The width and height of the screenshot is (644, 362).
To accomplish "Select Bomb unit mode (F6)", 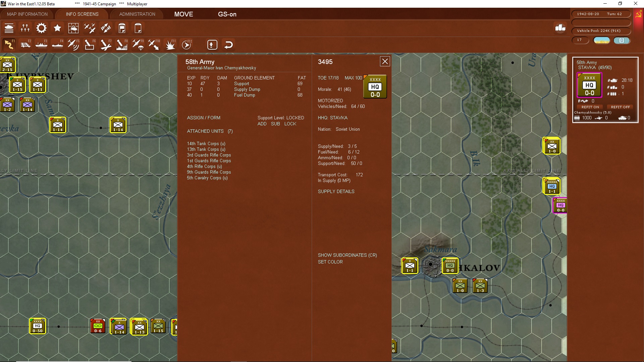I will [x=90, y=45].
